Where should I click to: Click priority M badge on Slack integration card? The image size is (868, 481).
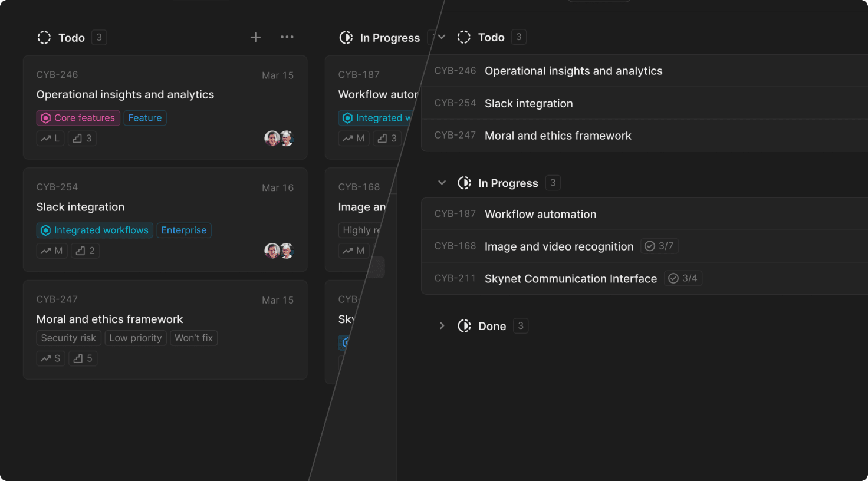coord(52,251)
